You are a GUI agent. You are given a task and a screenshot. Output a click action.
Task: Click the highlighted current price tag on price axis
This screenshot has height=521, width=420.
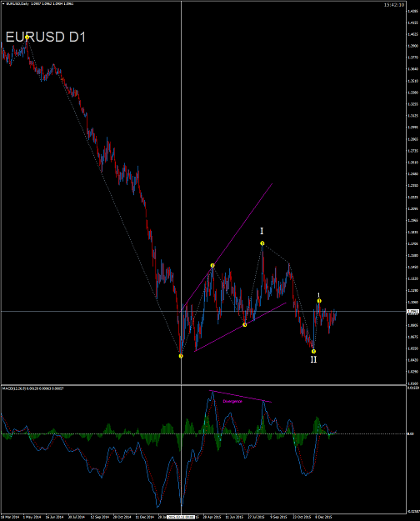click(x=413, y=311)
